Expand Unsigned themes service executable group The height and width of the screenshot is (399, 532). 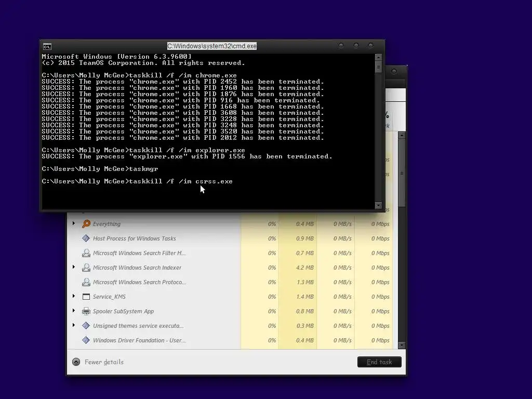tap(74, 325)
